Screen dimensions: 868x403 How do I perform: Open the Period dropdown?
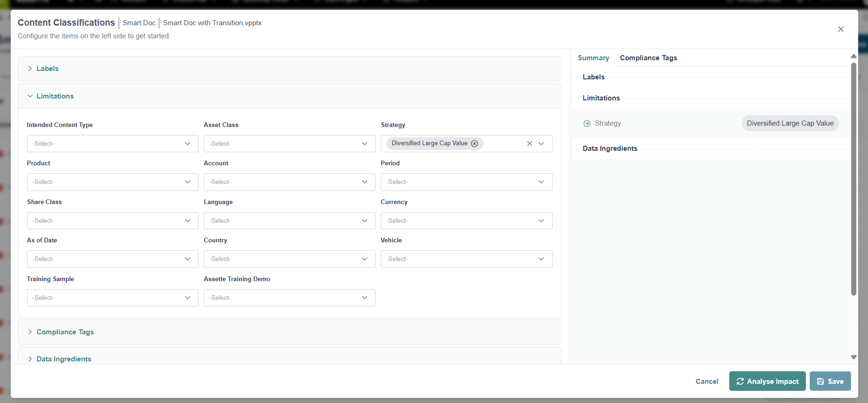(467, 182)
